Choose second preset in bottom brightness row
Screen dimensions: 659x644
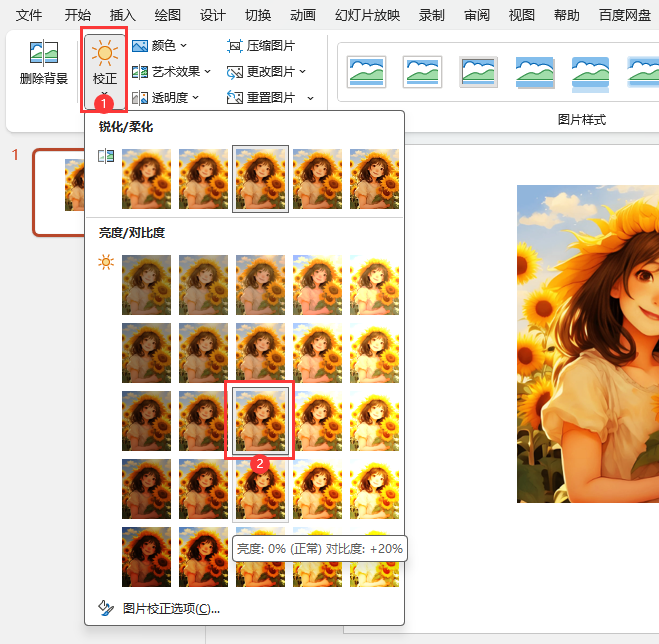[x=203, y=557]
